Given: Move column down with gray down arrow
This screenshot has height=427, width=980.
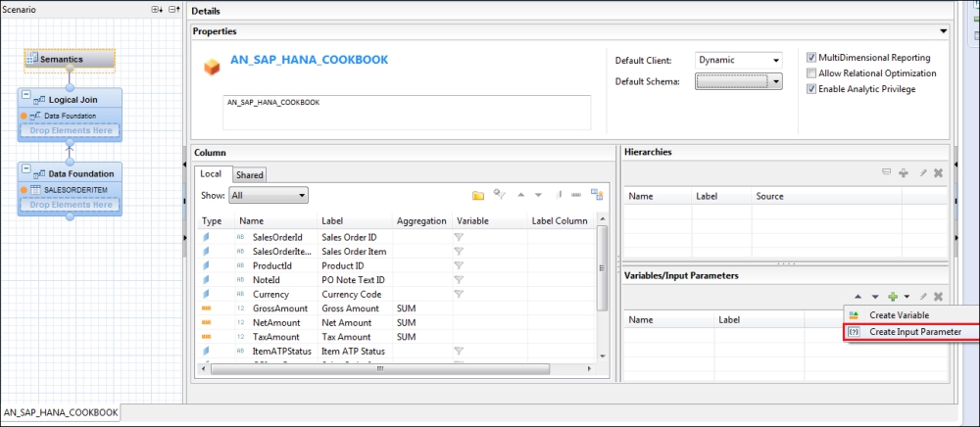Looking at the screenshot, I should (x=538, y=195).
